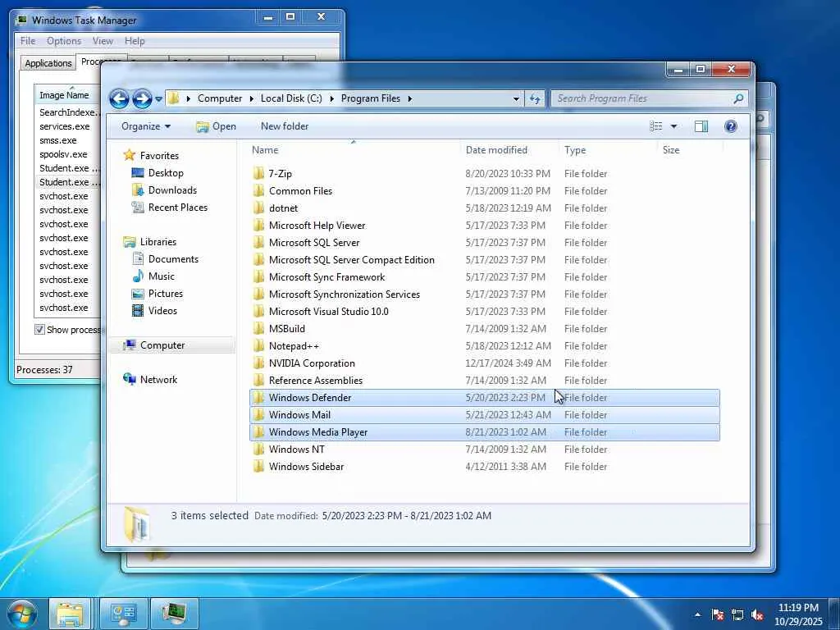Select the Common Files folder
Image resolution: width=840 pixels, height=630 pixels.
tap(300, 190)
